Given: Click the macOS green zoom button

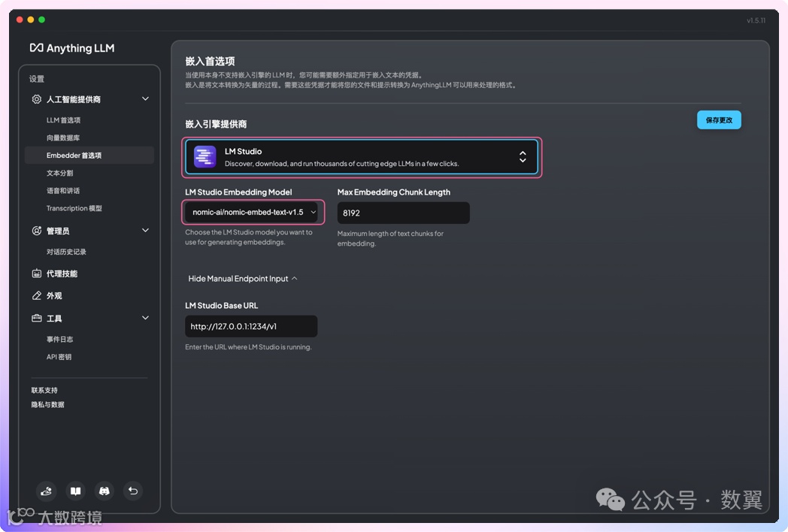Looking at the screenshot, I should (41, 20).
